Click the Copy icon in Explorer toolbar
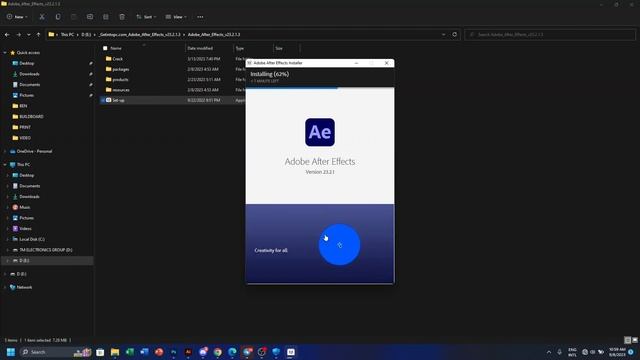 [x=58, y=17]
